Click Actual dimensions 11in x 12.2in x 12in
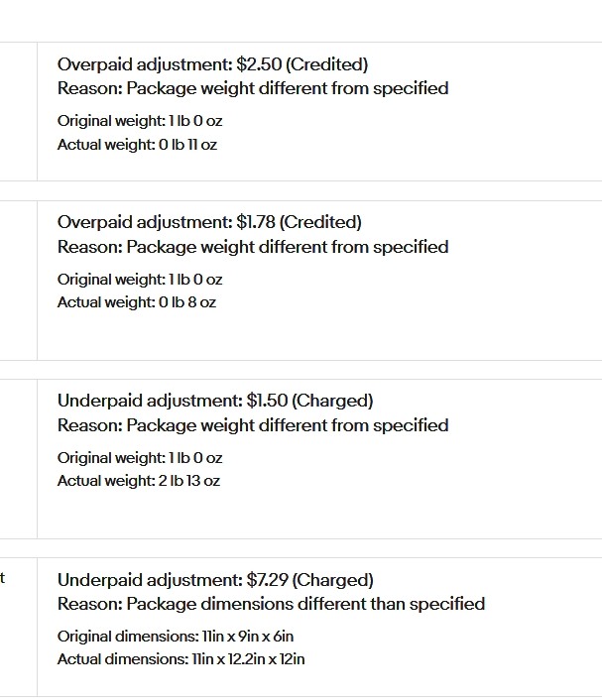The width and height of the screenshot is (602, 700). coord(181,659)
